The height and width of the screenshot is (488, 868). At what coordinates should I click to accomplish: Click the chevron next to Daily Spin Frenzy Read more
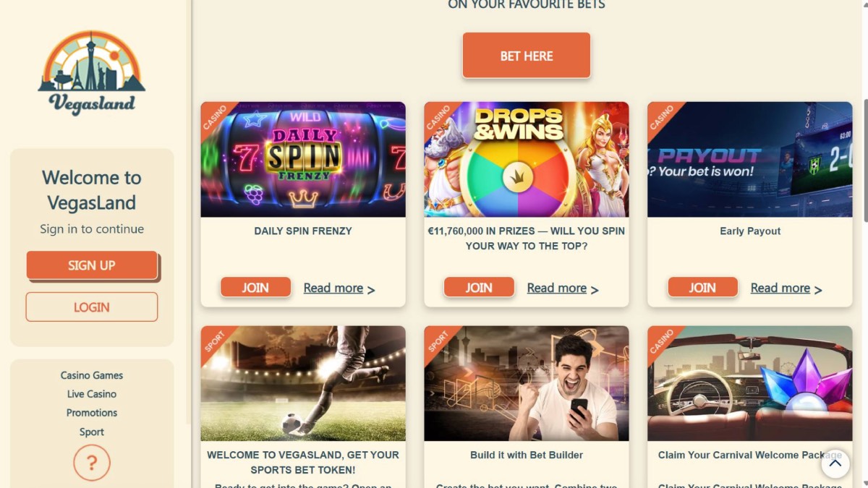coord(371,290)
